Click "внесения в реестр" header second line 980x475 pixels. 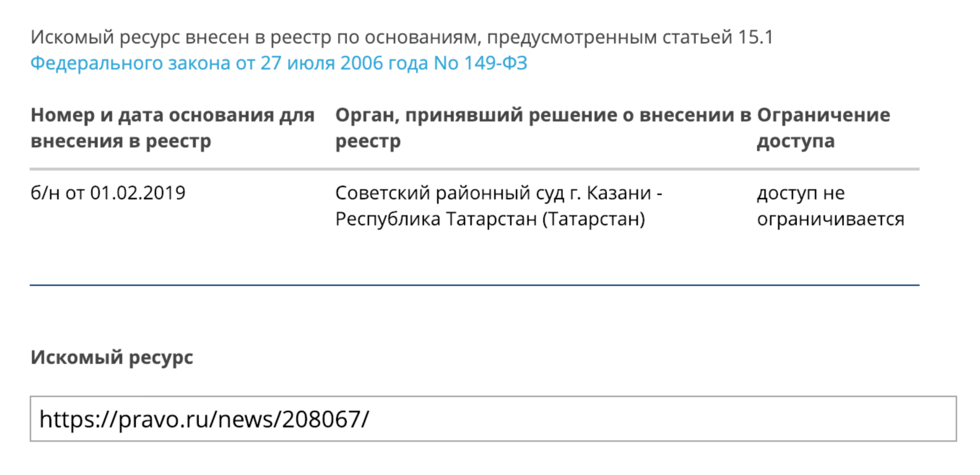click(121, 141)
